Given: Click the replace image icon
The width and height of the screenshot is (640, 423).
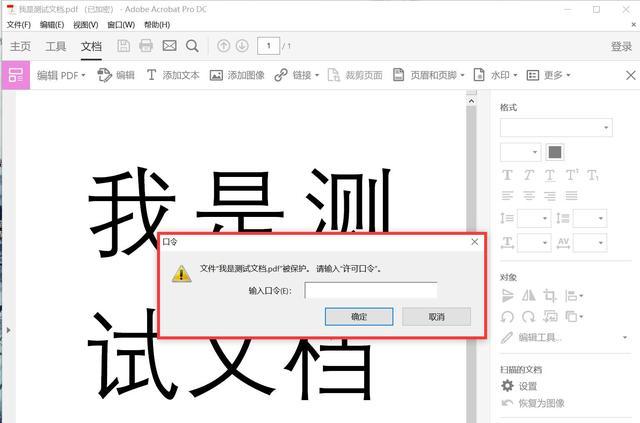Looking at the screenshot, I should 550,316.
